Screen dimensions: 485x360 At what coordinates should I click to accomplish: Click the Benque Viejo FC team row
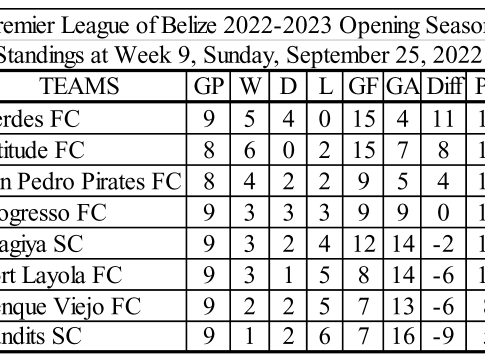point(242,306)
